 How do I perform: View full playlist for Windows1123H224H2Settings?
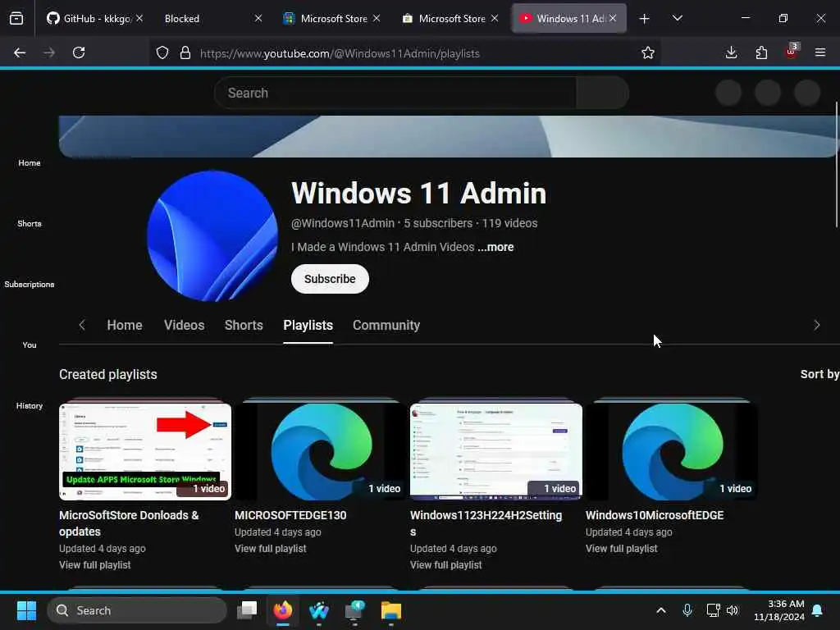click(445, 564)
